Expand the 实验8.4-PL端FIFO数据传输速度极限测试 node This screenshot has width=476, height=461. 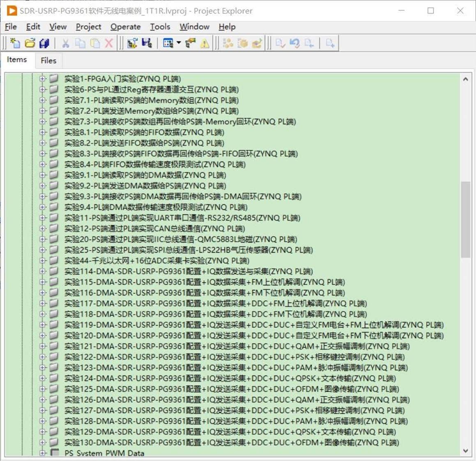pos(42,164)
